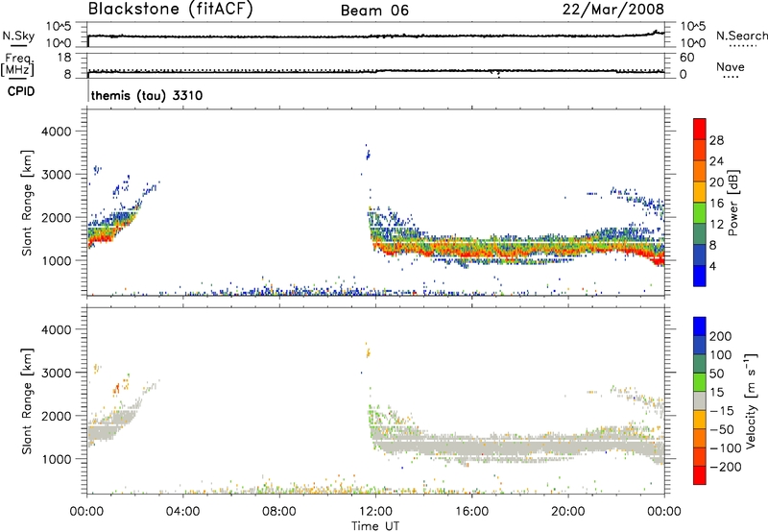Click the power panel 'Slant Range [km]' label

(27, 203)
